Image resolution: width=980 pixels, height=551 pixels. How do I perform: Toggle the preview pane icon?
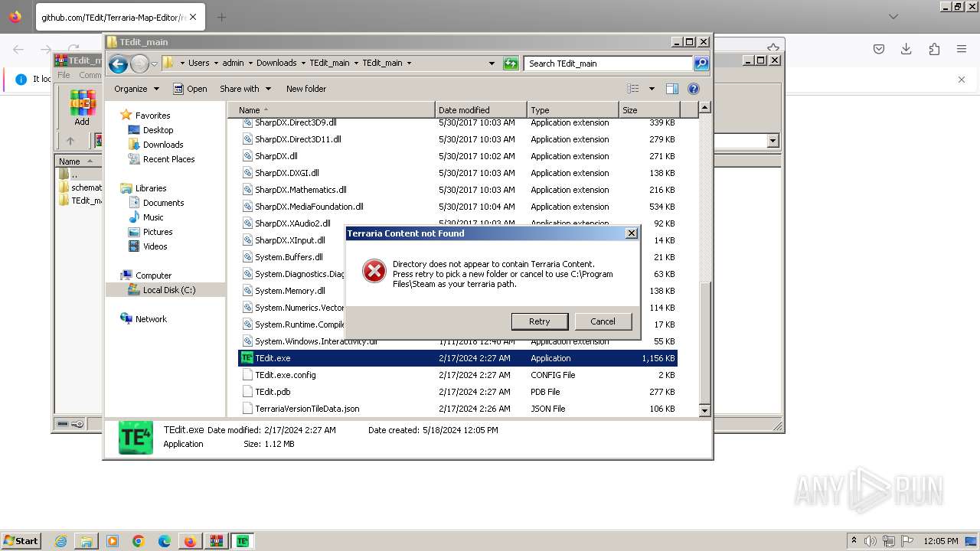671,89
